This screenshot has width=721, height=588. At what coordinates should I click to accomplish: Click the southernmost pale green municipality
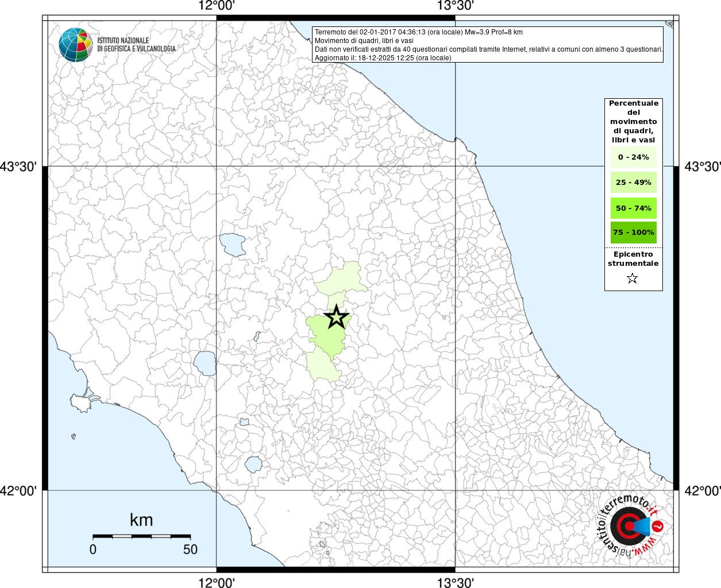322,366
